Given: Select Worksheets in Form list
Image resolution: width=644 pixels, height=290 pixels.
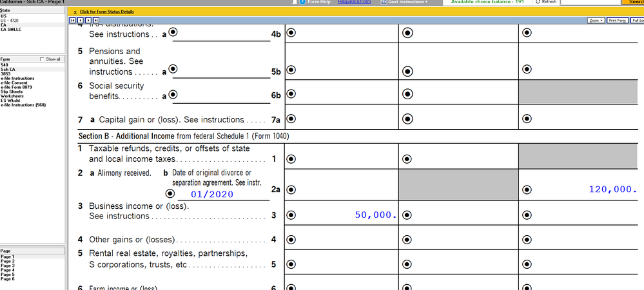Looking at the screenshot, I should tap(32, 96).
